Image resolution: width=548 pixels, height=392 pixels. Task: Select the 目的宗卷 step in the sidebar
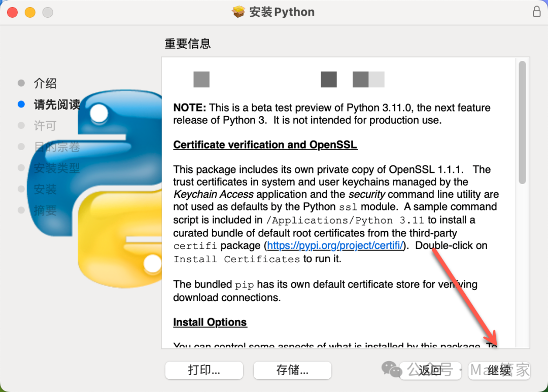(x=56, y=147)
